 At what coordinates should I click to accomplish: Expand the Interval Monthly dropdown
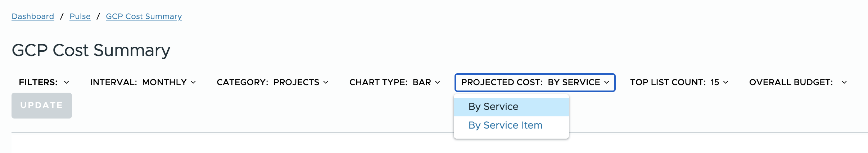(x=143, y=82)
